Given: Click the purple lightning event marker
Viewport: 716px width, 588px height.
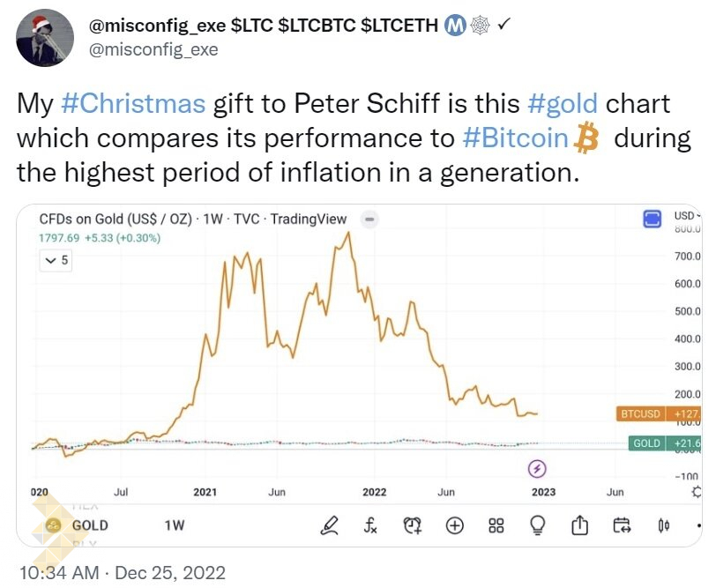Looking at the screenshot, I should click(538, 468).
